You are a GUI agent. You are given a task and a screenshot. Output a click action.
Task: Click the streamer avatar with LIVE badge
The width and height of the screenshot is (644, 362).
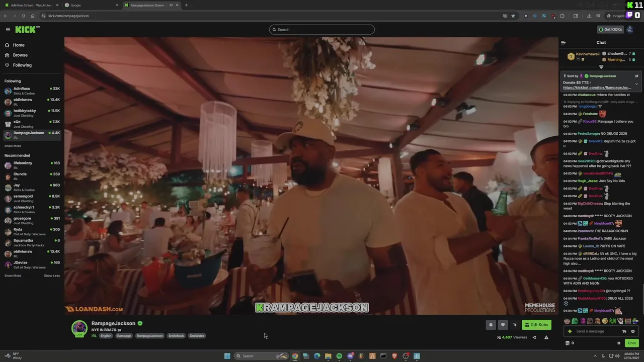click(x=79, y=329)
